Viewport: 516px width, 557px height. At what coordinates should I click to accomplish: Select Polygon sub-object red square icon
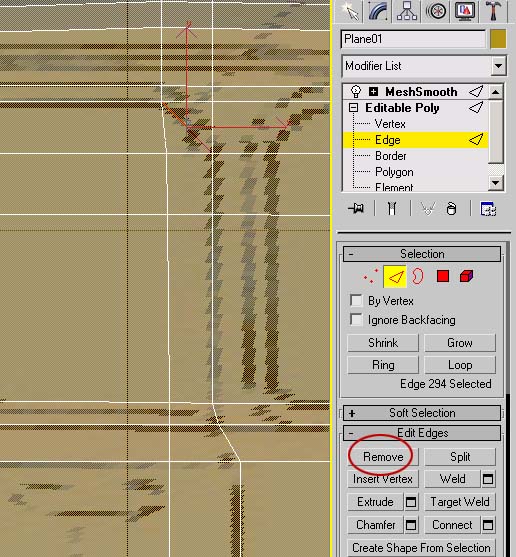pos(442,276)
